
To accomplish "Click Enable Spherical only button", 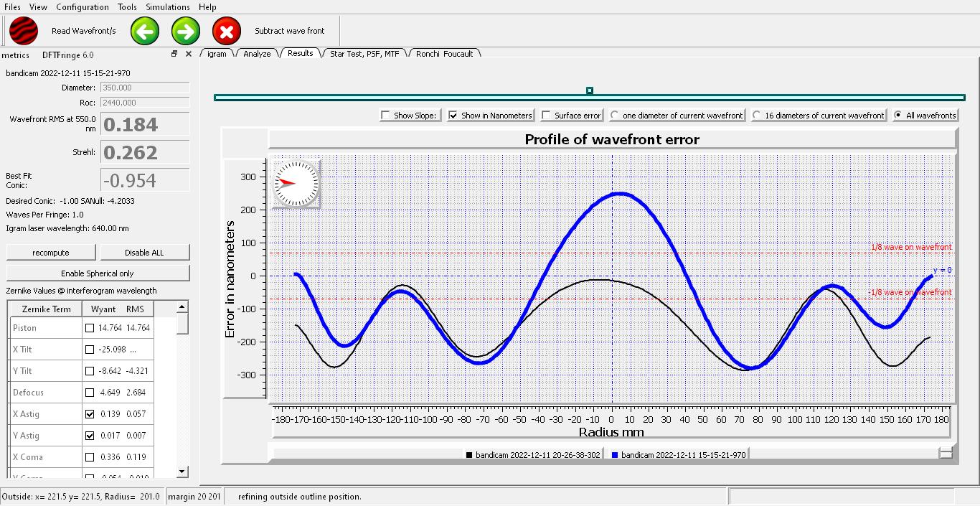I will click(x=98, y=273).
